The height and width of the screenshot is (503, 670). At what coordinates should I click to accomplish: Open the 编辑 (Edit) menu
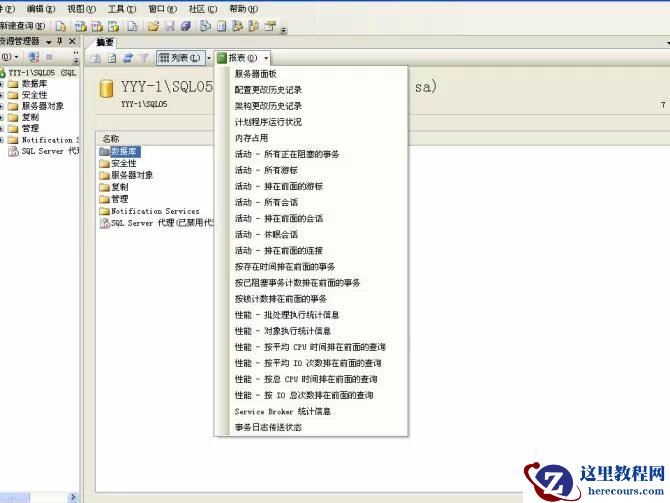(x=41, y=9)
